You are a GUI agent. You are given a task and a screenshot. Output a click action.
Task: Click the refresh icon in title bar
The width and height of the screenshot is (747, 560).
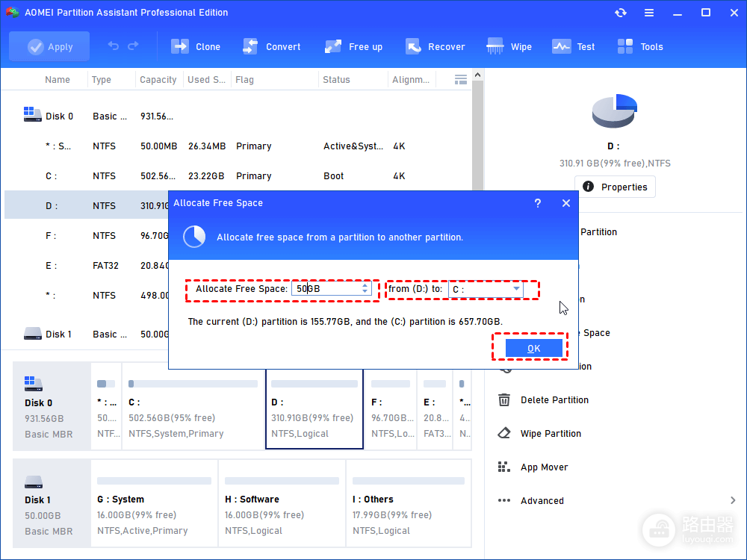coord(620,13)
